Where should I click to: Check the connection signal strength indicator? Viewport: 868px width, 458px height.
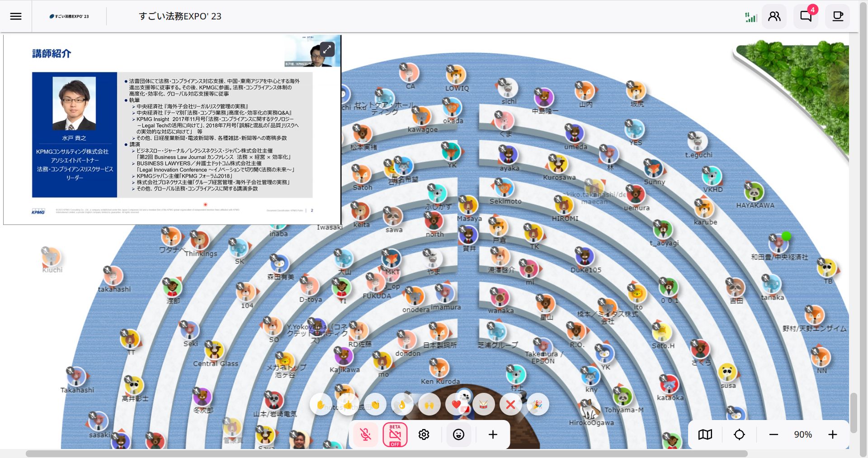click(751, 17)
